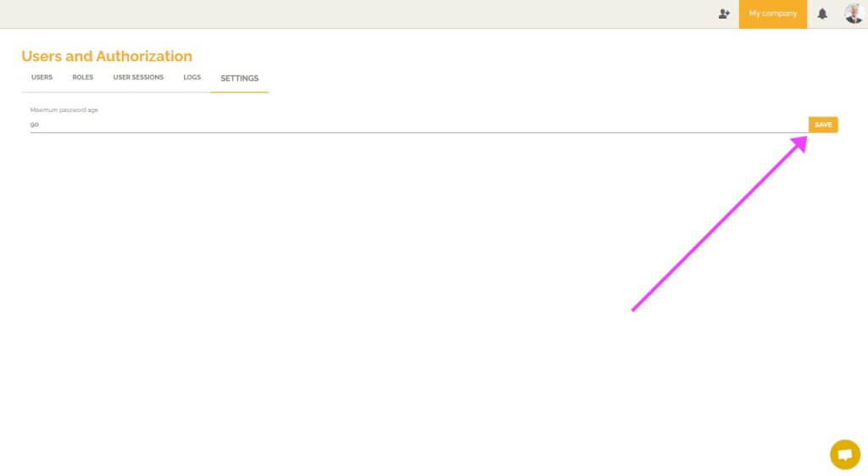Image resolution: width=868 pixels, height=476 pixels.
Task: View the LOGS tab
Action: 192,77
